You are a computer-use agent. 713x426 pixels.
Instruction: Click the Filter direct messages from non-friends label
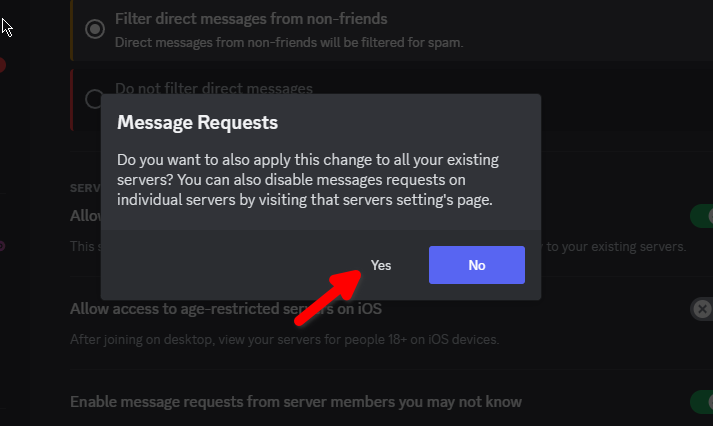(x=251, y=19)
